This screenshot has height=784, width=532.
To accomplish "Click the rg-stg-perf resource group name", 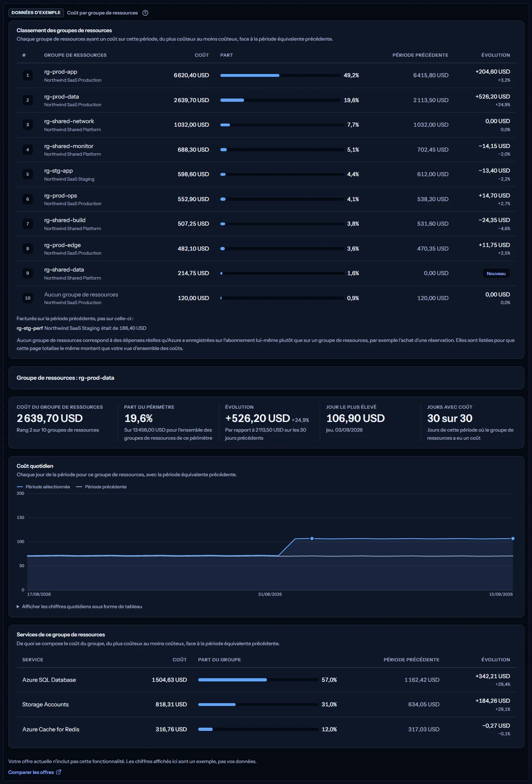I will [30, 328].
